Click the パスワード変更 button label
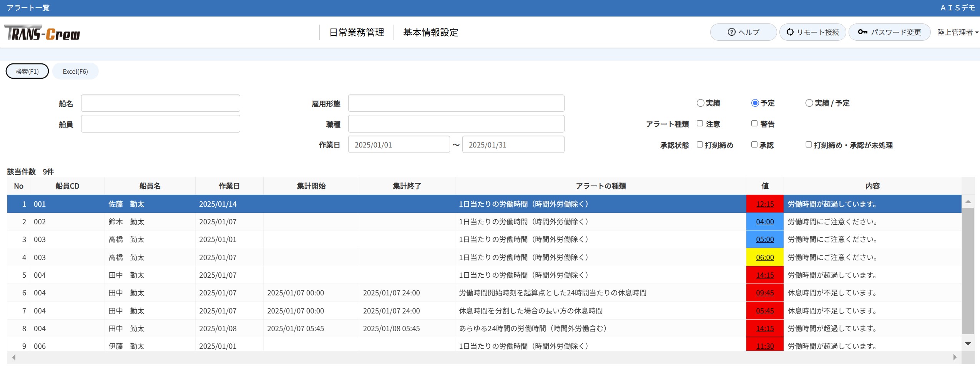Screen dimensions: 980x368 tap(896, 32)
